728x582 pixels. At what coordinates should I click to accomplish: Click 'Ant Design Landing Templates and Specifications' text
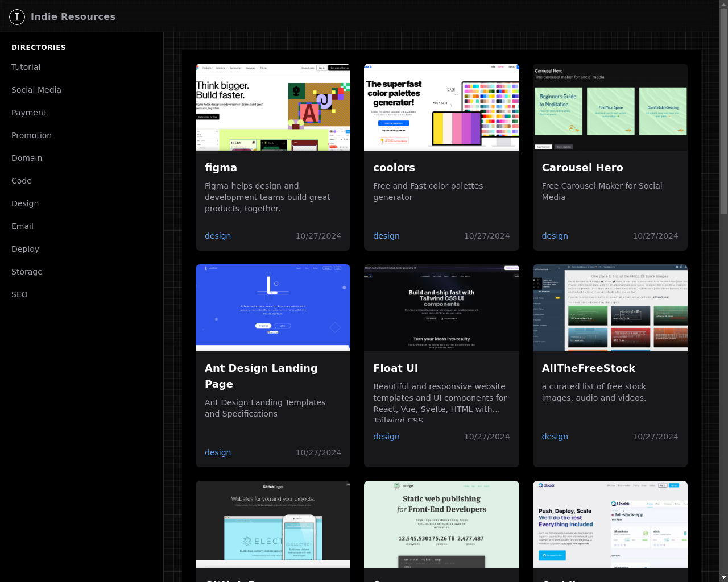point(265,408)
